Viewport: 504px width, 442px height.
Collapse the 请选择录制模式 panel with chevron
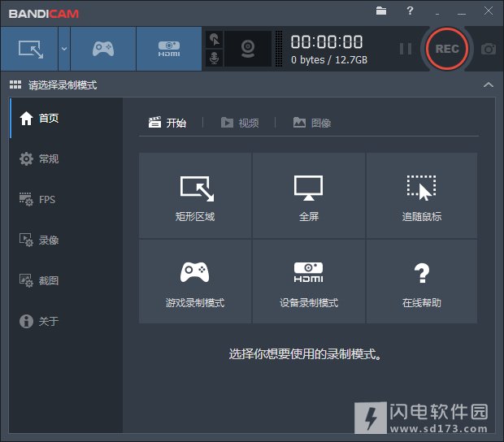pos(489,84)
